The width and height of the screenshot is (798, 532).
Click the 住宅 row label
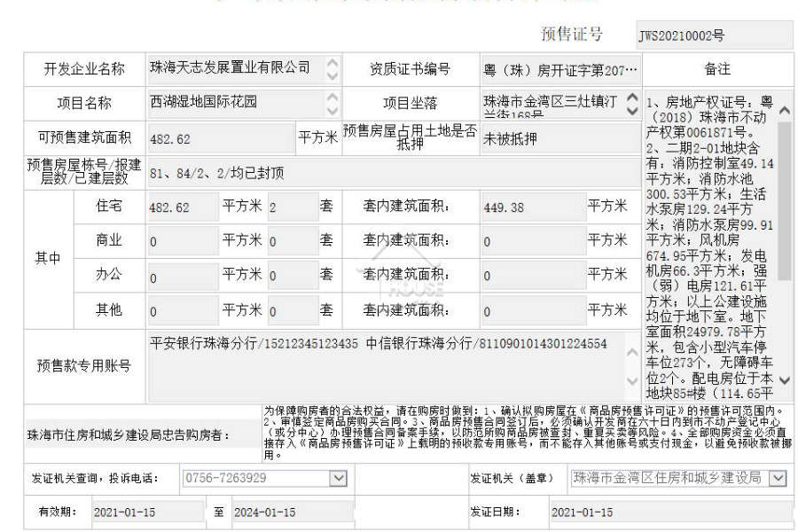pyautogui.click(x=109, y=205)
